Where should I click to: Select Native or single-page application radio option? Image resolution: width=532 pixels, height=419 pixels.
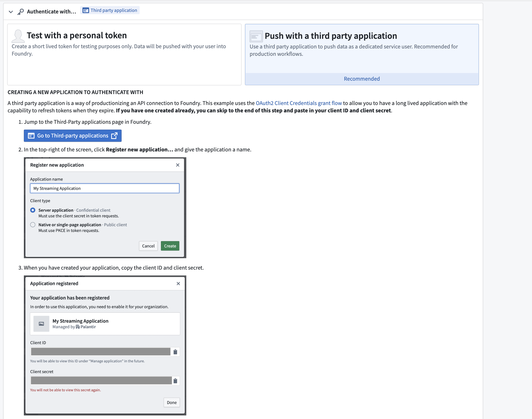pos(33,225)
